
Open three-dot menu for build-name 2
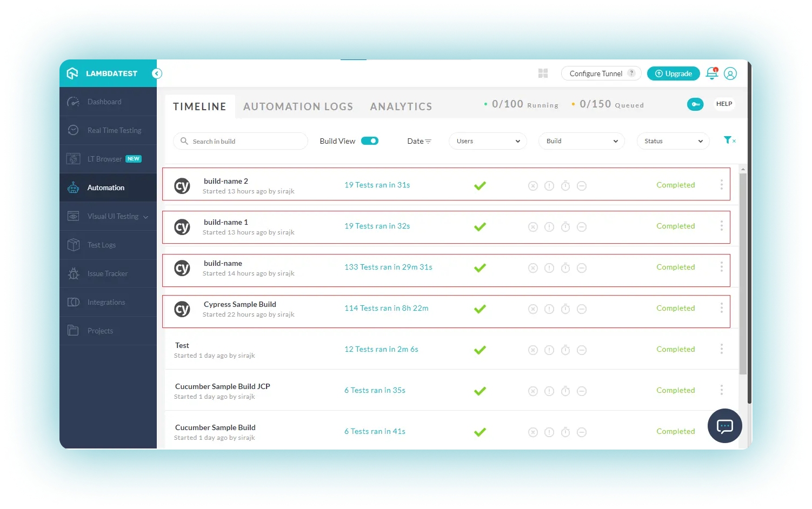(x=721, y=185)
